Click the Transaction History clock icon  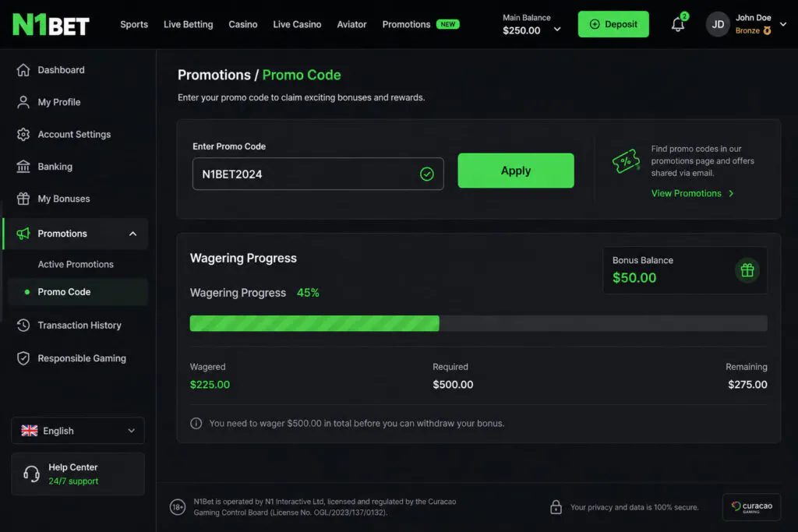click(23, 325)
